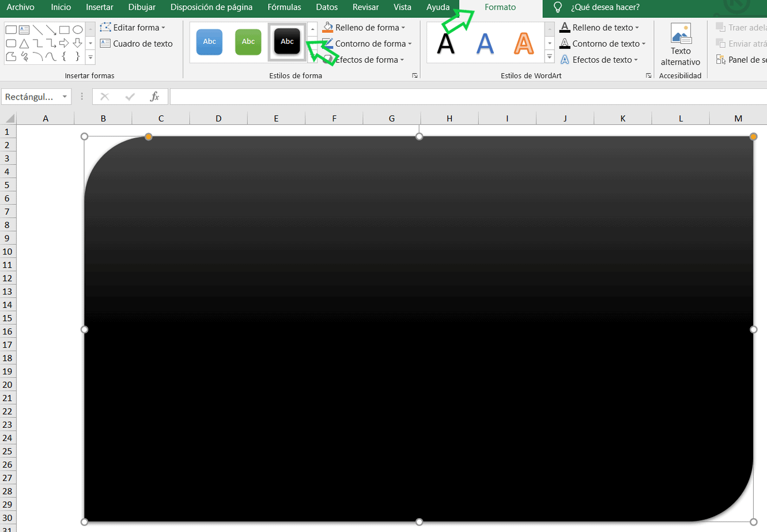Click the cancel X in formula bar
Viewport: 767px width, 532px height.
click(x=104, y=97)
